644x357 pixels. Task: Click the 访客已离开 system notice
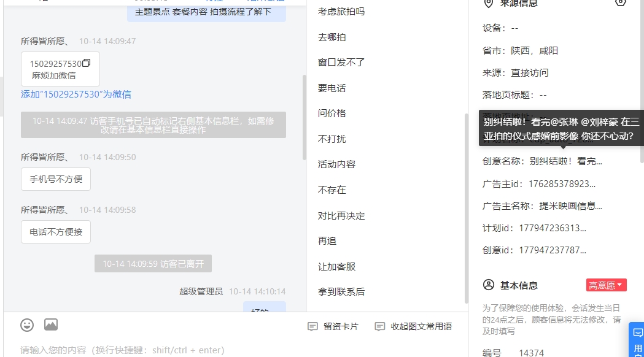point(153,263)
